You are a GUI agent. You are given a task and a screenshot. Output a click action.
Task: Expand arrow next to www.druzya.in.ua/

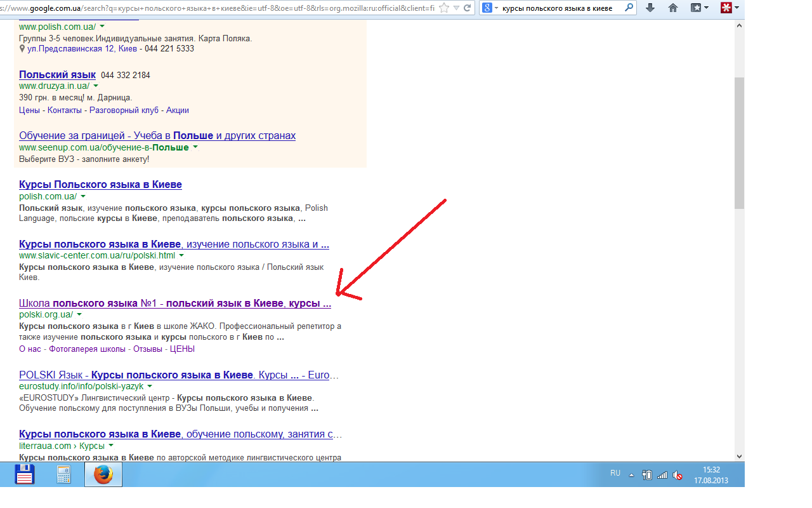point(96,86)
